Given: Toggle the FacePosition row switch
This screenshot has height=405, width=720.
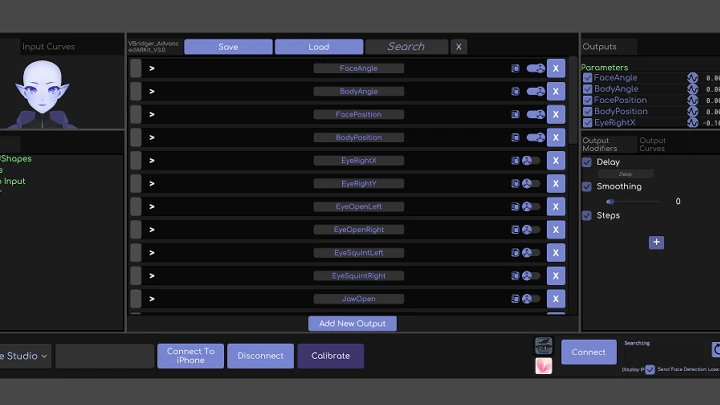Looking at the screenshot, I should click(535, 114).
